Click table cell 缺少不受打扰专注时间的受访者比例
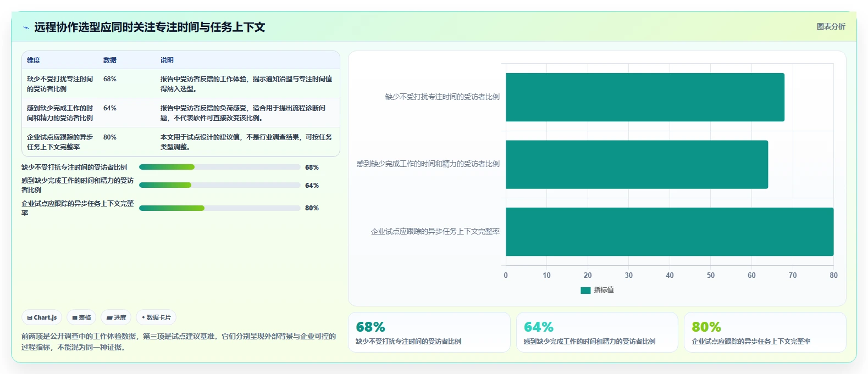This screenshot has height=374, width=868. [60, 83]
